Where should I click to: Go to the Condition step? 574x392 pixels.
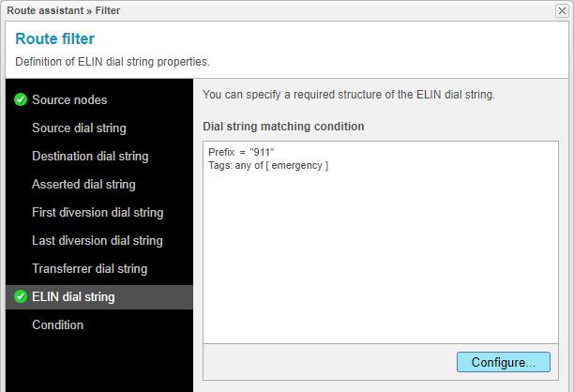tap(57, 324)
